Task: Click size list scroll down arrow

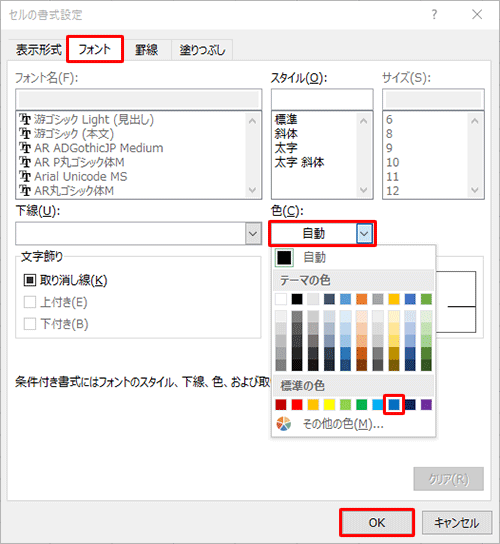Action: (x=475, y=190)
